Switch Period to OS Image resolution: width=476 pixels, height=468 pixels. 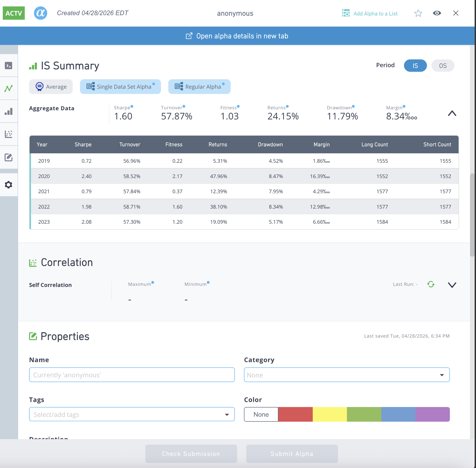coord(443,66)
